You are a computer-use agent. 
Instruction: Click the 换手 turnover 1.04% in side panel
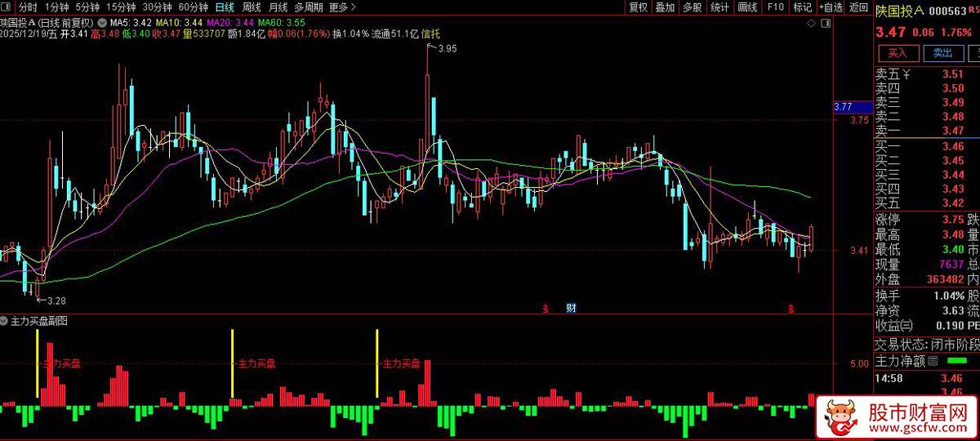pyautogui.click(x=948, y=296)
